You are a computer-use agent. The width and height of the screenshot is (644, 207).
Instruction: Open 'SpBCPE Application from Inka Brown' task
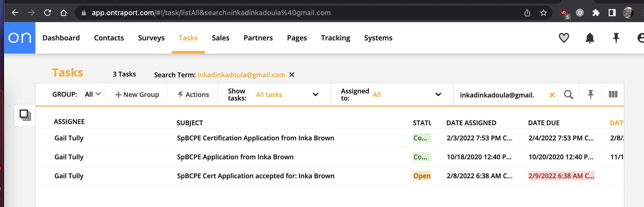pyautogui.click(x=235, y=157)
